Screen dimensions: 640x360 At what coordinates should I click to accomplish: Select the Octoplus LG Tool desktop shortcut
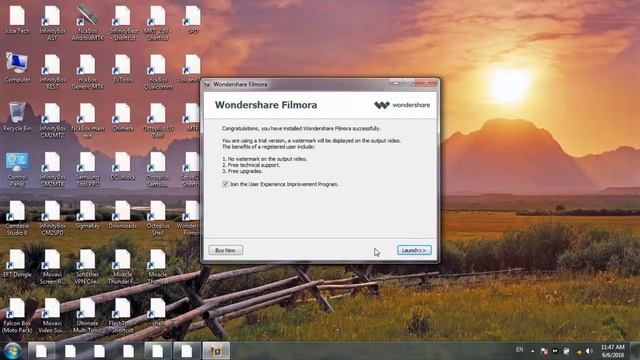coord(158,120)
